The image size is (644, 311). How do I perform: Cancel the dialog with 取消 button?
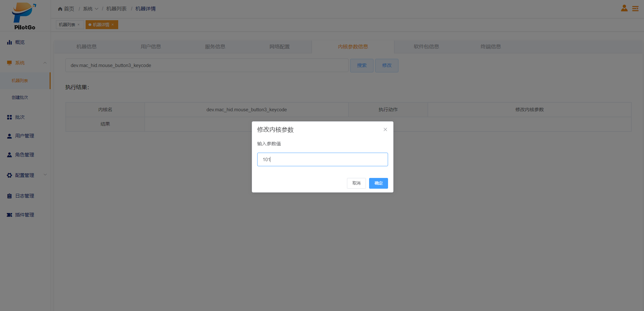(356, 183)
